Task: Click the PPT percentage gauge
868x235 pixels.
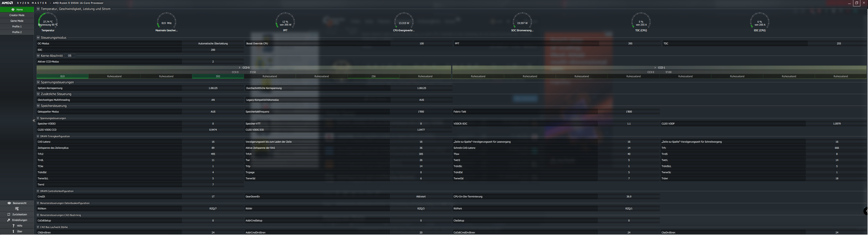Action: pyautogui.click(x=285, y=22)
